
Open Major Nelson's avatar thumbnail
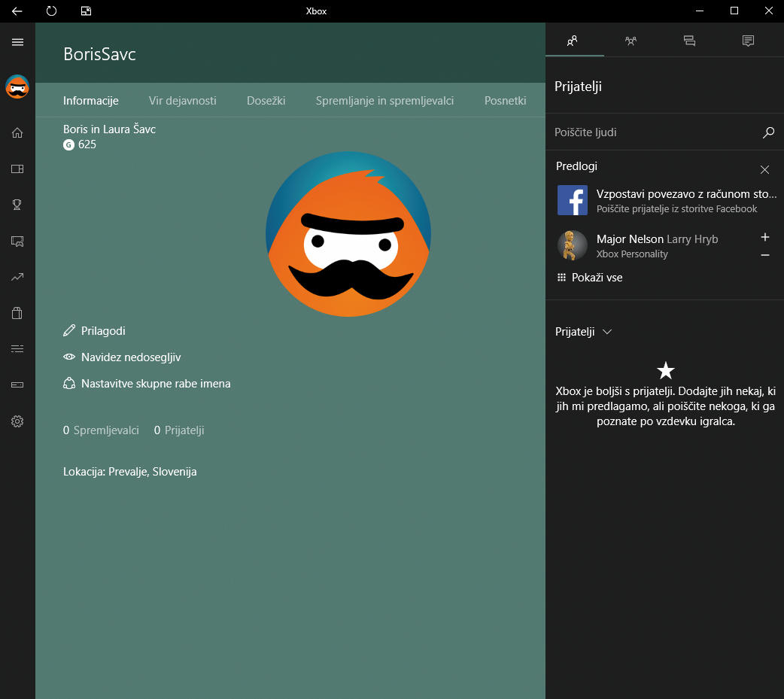pyautogui.click(x=573, y=245)
